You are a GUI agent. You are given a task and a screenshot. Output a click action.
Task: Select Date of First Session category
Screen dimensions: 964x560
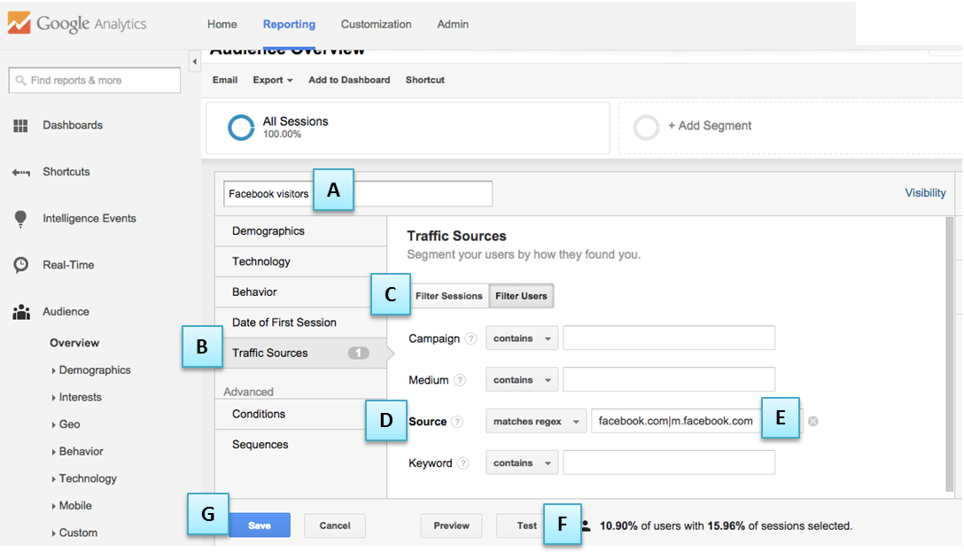pyautogui.click(x=300, y=323)
